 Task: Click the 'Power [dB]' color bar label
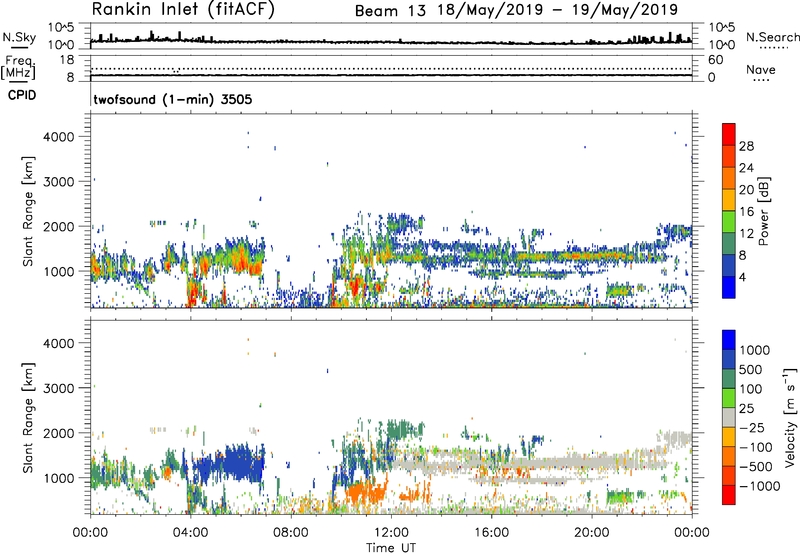(764, 211)
